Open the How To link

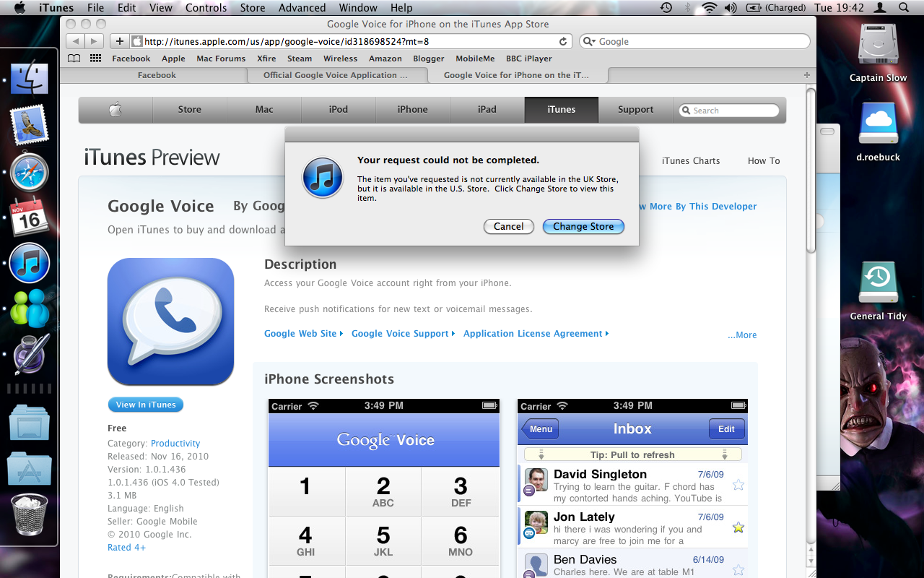click(x=764, y=161)
